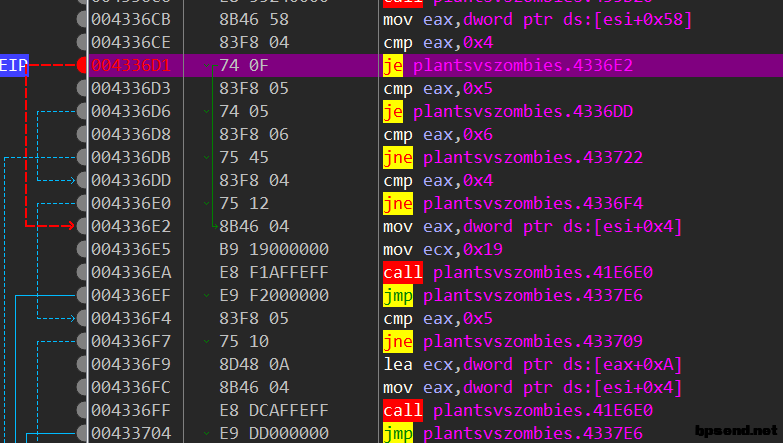Select address 00433704

pyautogui.click(x=131, y=433)
